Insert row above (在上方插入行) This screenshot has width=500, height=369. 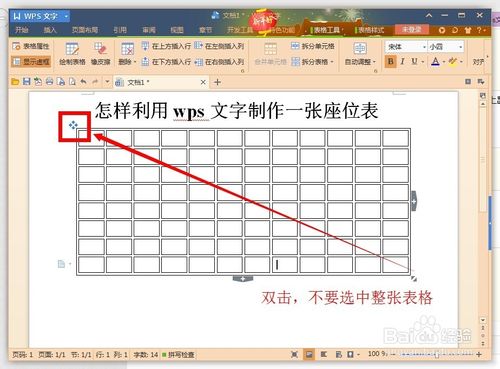pyautogui.click(x=166, y=46)
